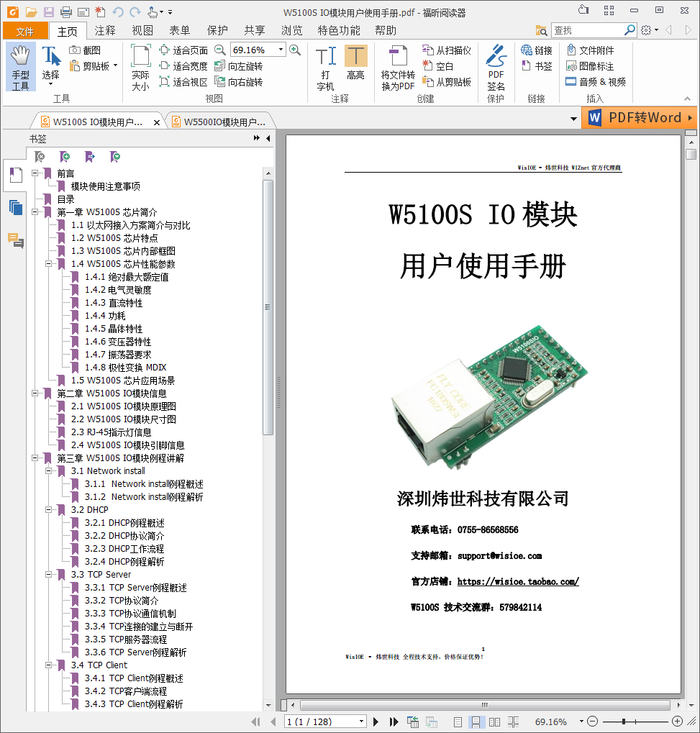The height and width of the screenshot is (733, 700).
Task: Switch to W5500IO document tab
Action: point(221,122)
